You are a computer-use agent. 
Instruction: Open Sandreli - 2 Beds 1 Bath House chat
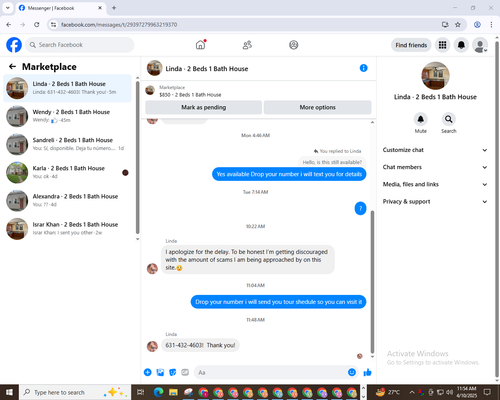click(68, 144)
